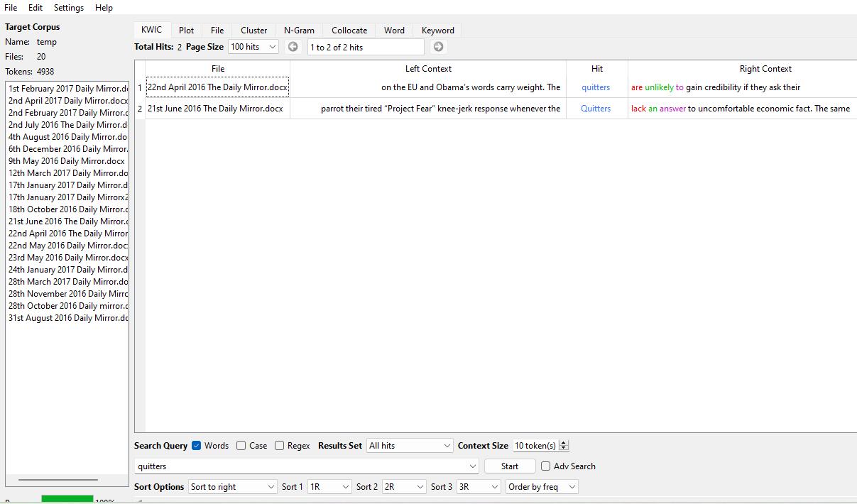Open the Sort 3 dropdown
857x504 pixels.
point(479,487)
